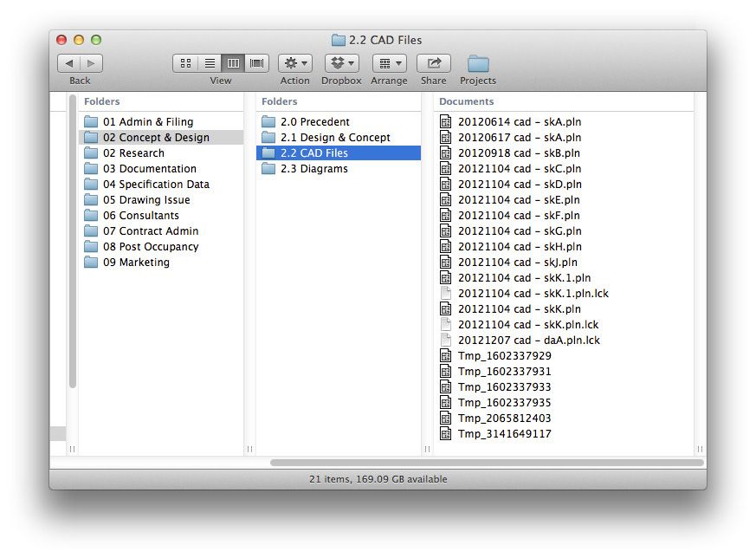Select the 2.0 Precedent folder
This screenshot has width=756, height=558.
click(x=339, y=122)
